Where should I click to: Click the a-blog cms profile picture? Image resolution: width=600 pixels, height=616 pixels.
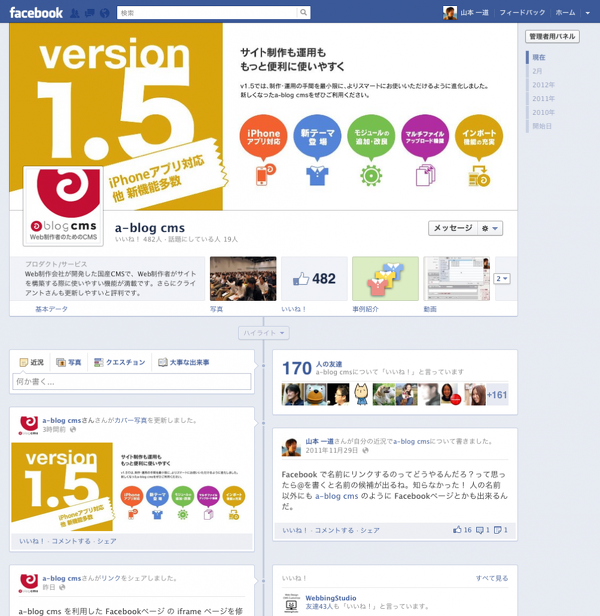63,206
